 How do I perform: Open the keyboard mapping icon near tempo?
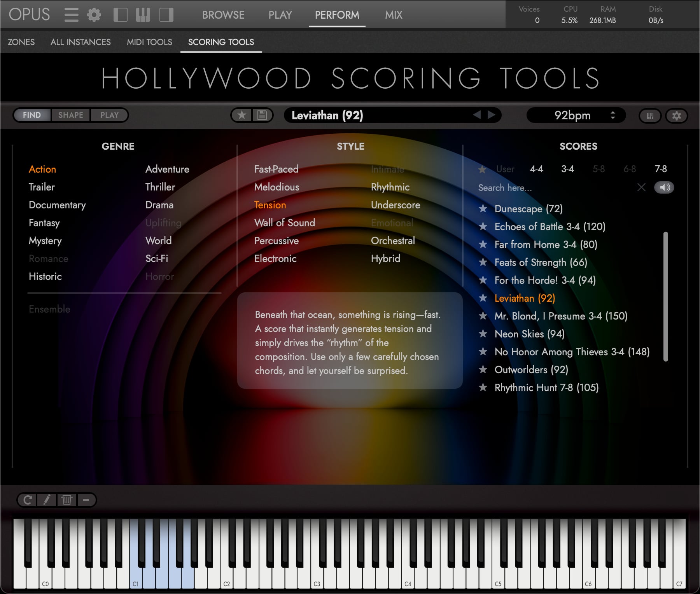(x=650, y=116)
